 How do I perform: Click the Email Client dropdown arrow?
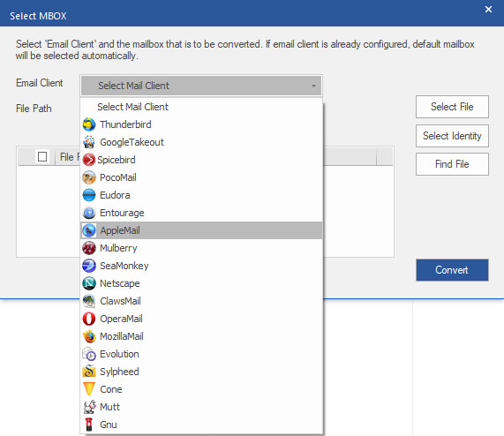click(313, 86)
